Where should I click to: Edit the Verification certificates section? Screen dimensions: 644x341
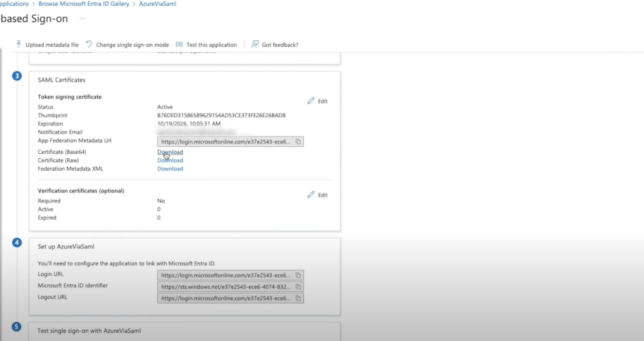pos(317,195)
